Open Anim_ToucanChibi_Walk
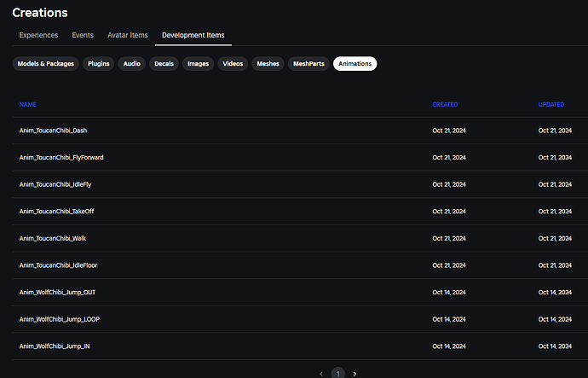The width and height of the screenshot is (588, 378). coord(53,238)
